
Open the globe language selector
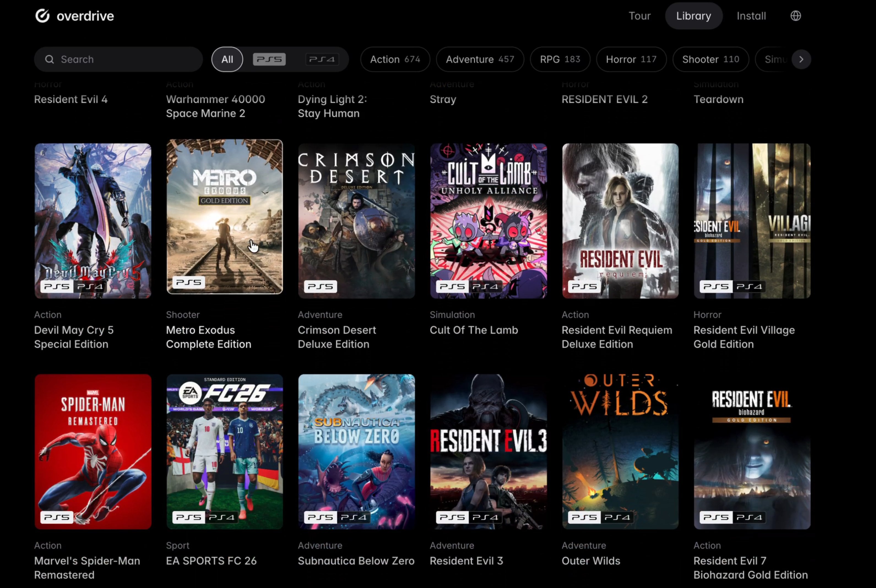796,16
